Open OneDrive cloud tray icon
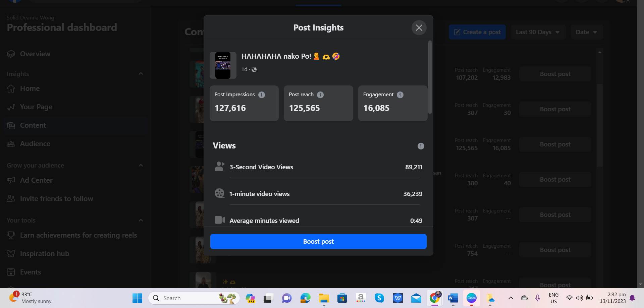 click(524, 298)
